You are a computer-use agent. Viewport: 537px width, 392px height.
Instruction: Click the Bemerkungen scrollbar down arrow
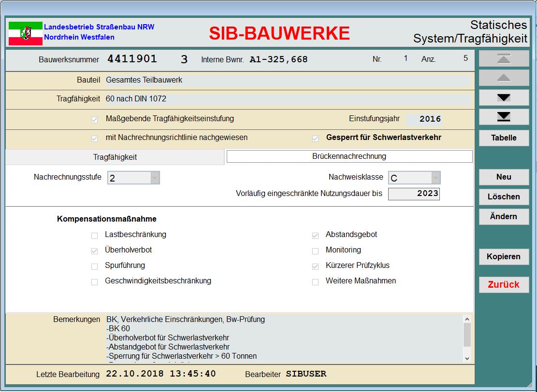[x=467, y=359]
